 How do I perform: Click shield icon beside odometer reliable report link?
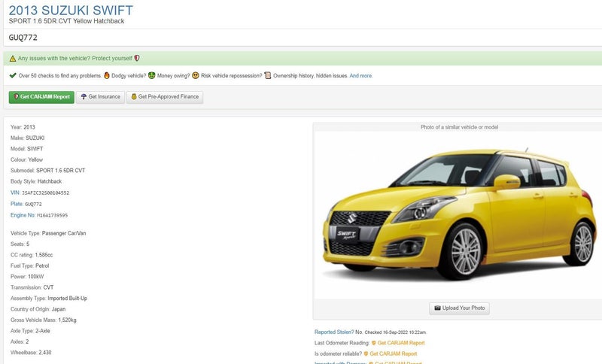coord(366,353)
